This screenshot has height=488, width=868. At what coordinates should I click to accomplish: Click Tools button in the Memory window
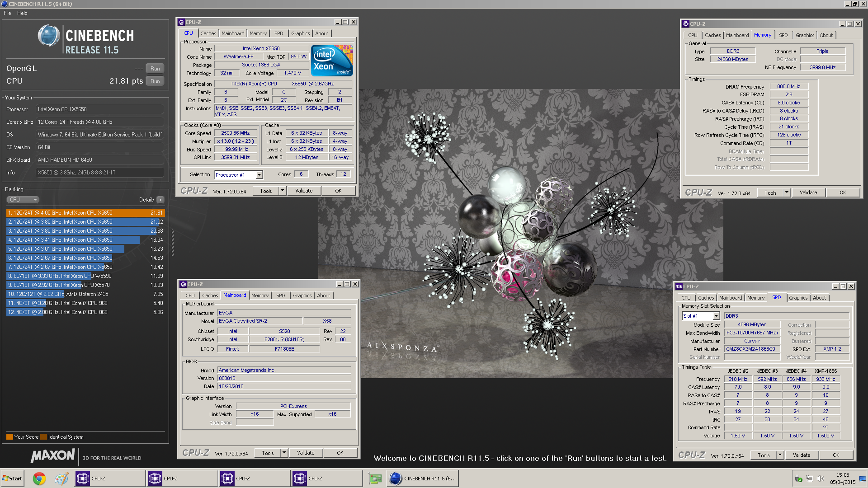coord(770,192)
